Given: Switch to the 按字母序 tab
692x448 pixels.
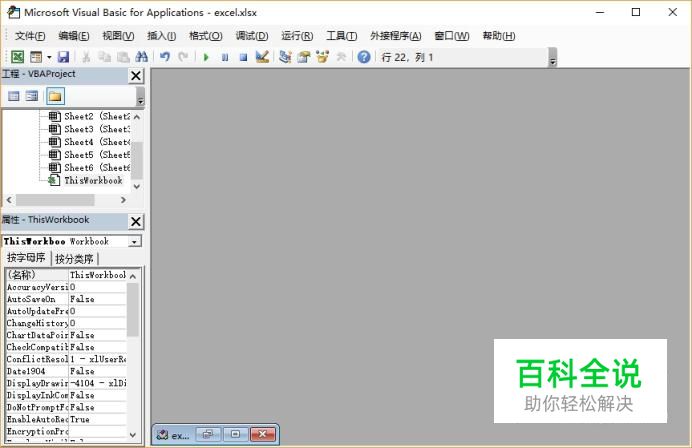Looking at the screenshot, I should pyautogui.click(x=26, y=258).
